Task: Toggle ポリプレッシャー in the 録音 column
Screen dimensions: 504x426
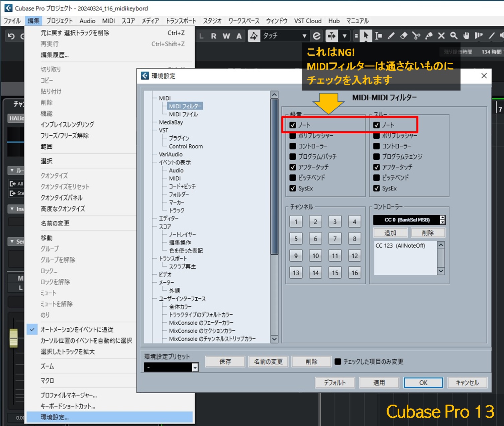Action: point(293,136)
